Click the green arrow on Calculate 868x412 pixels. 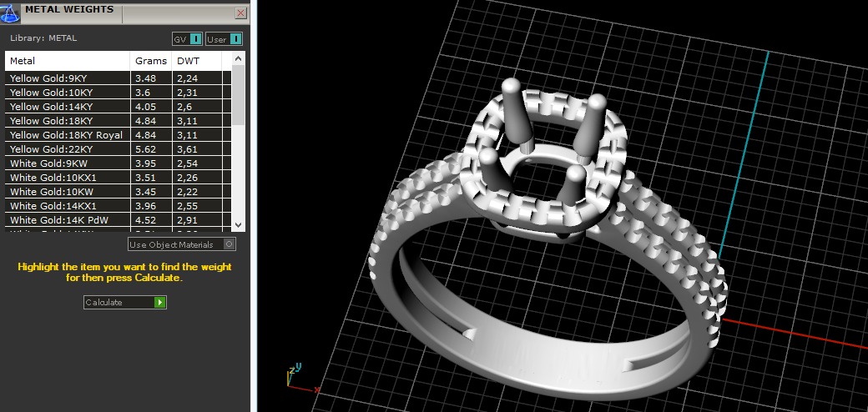pos(160,302)
